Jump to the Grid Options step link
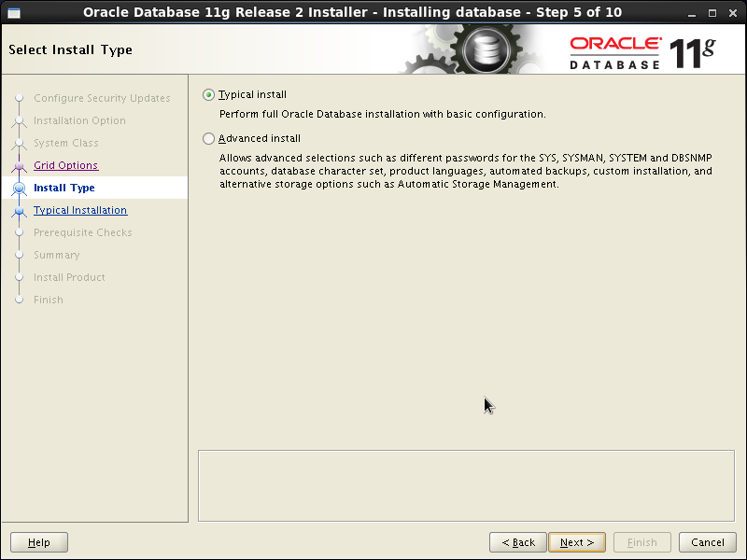747x560 pixels. [65, 165]
